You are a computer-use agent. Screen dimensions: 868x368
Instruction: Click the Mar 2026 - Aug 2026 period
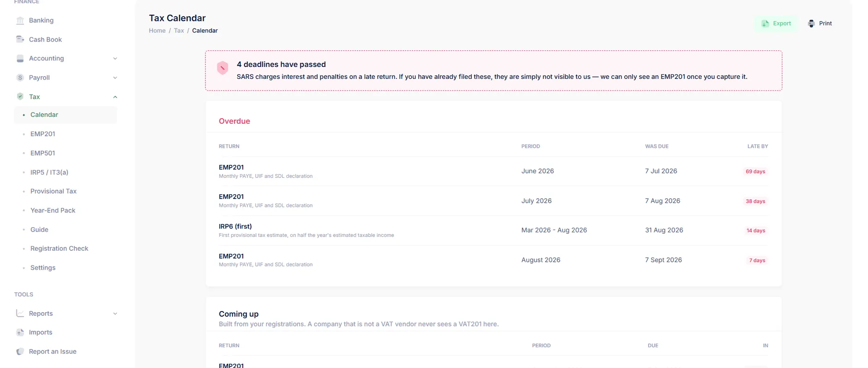tap(554, 230)
